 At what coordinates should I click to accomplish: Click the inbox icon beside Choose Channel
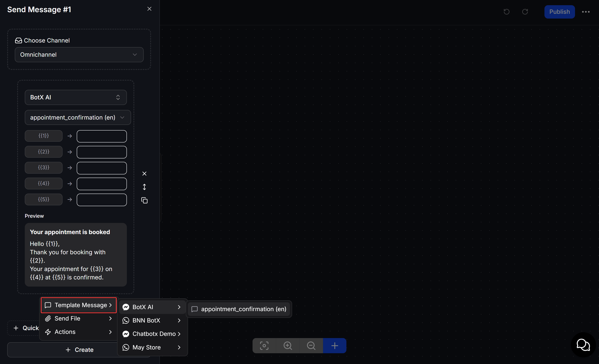18,40
